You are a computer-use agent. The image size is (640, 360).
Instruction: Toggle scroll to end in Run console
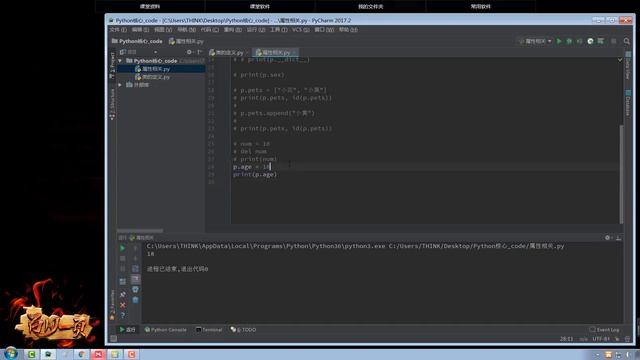136,279
